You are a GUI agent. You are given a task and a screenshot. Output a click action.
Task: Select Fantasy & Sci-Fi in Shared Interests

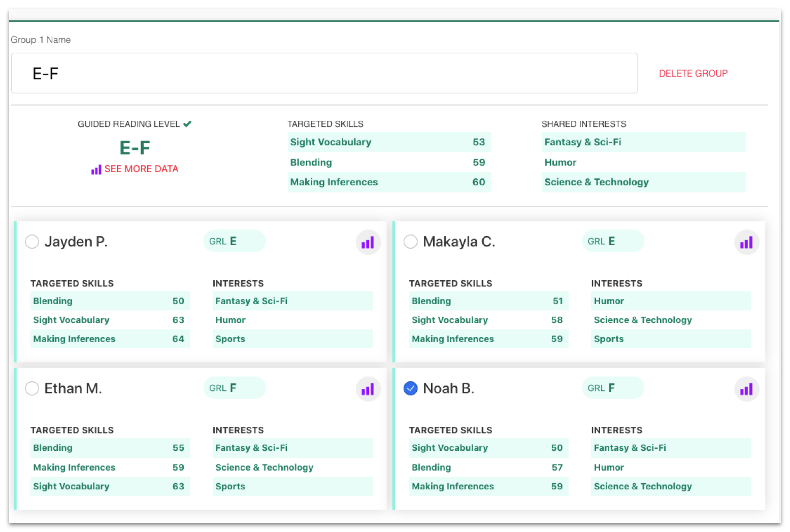643,142
